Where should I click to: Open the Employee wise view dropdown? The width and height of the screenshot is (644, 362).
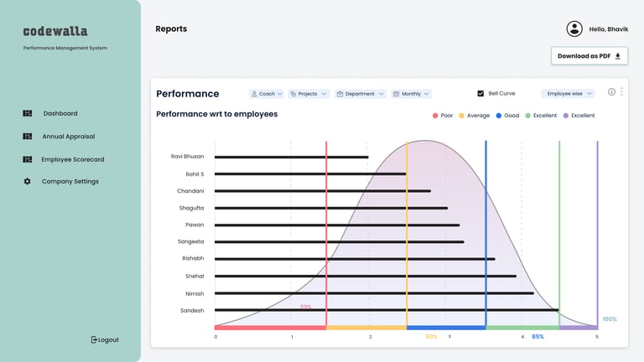568,94
